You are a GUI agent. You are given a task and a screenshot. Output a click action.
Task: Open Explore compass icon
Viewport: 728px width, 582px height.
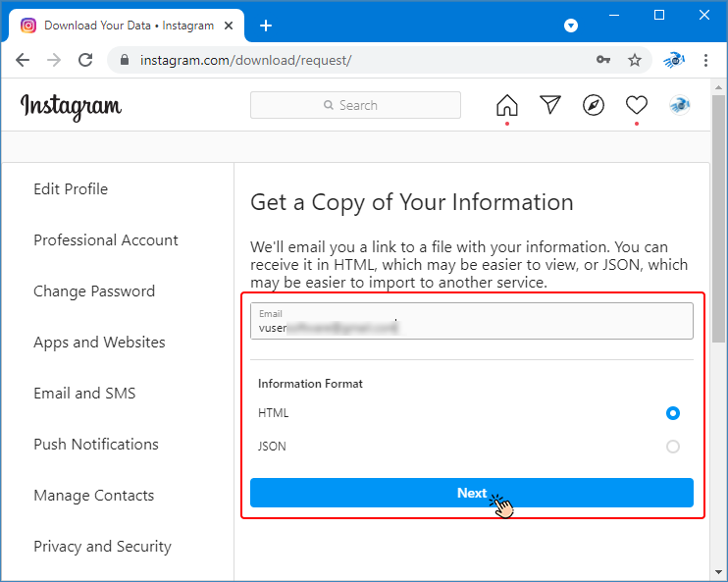tap(594, 105)
